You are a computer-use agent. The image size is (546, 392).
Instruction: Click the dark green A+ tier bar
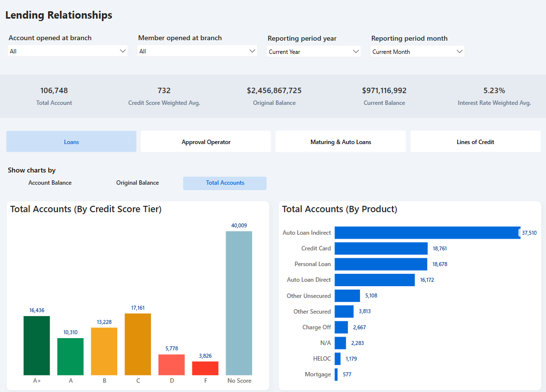tap(37, 345)
